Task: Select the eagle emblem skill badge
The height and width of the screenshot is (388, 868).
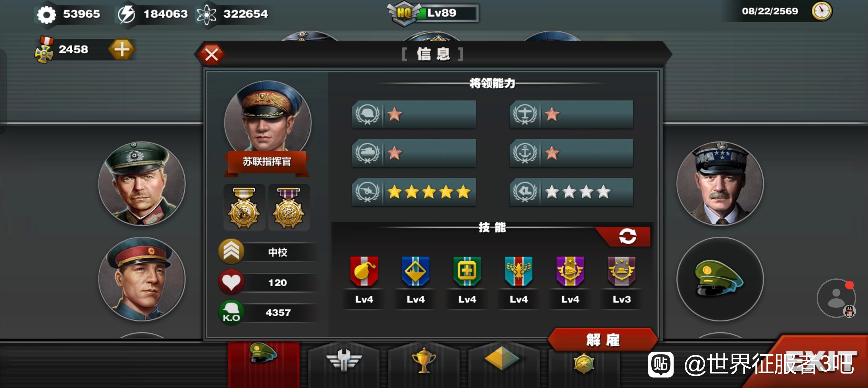Action: 519,272
